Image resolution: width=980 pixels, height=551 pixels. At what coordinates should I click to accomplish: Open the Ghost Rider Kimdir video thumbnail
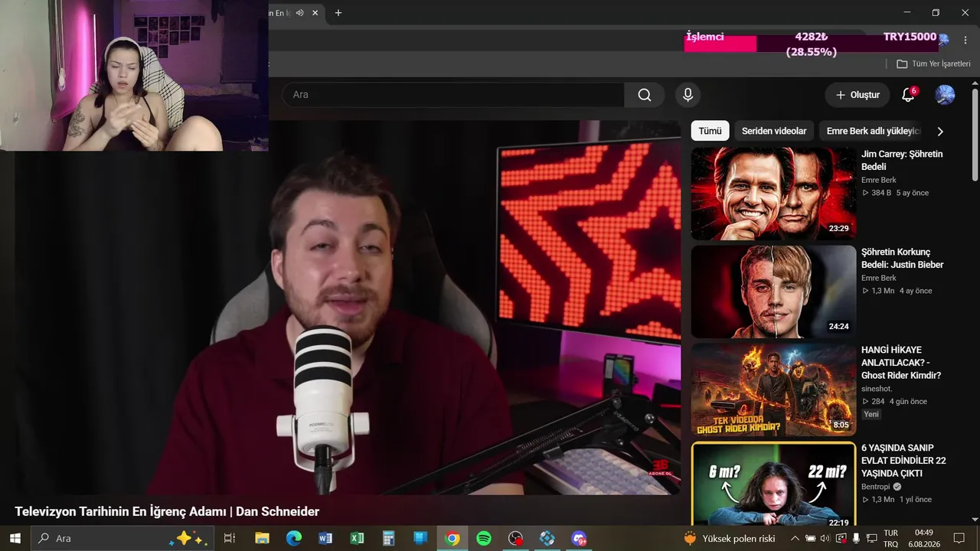[773, 390]
